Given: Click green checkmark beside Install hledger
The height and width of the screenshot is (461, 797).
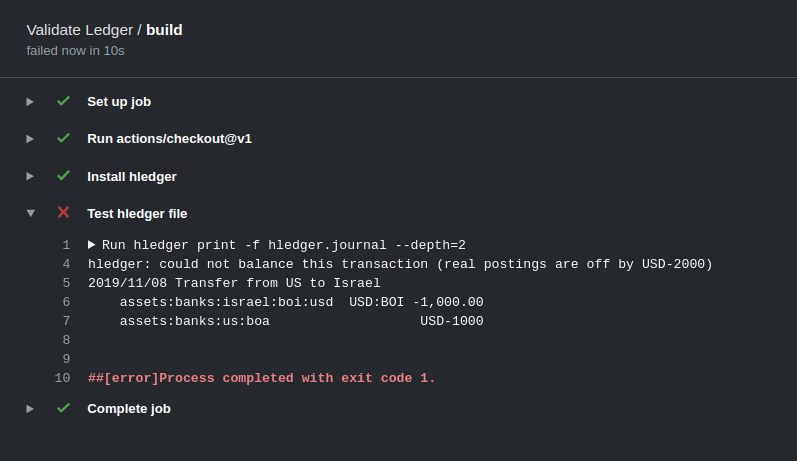Looking at the screenshot, I should 64,176.
